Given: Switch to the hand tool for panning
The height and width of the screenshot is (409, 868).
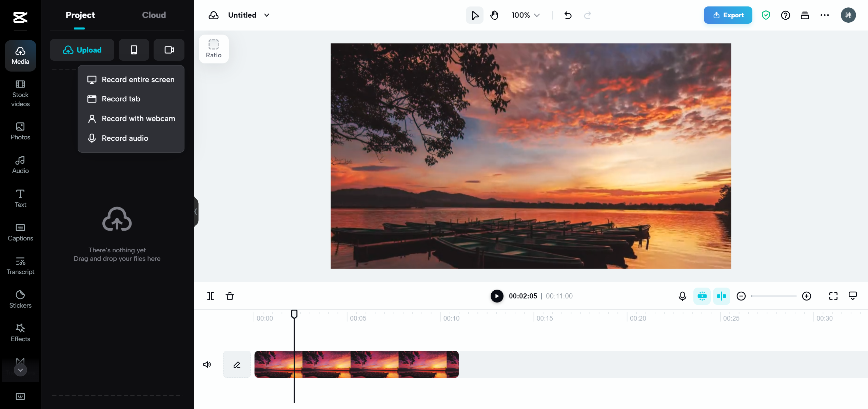Looking at the screenshot, I should pos(494,15).
